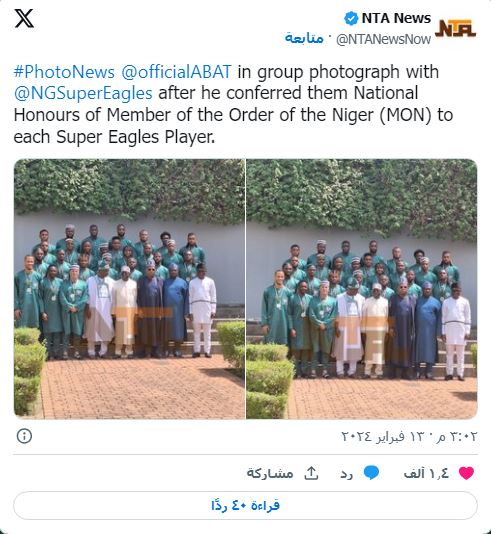Image resolution: width=491 pixels, height=534 pixels.
Task: Click the blue reply bubble icon
Action: (371, 473)
